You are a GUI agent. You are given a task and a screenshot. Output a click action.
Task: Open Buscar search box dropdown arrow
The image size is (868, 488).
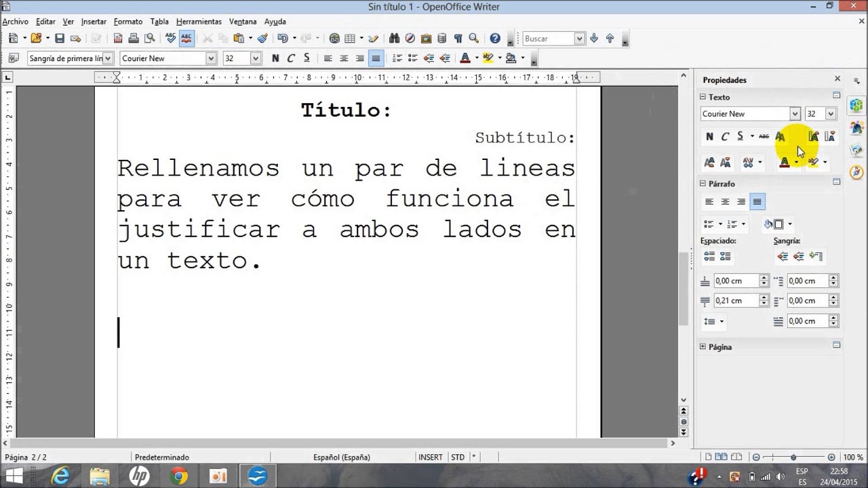pos(580,39)
